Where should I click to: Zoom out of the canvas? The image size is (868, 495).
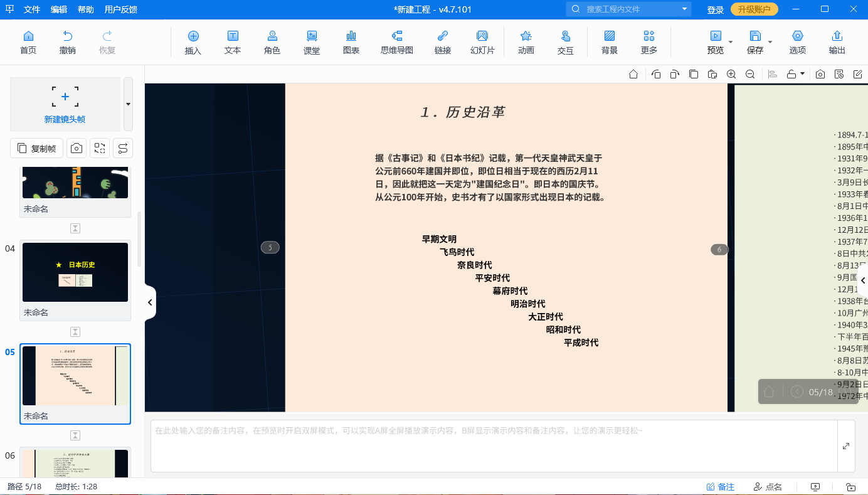point(750,74)
